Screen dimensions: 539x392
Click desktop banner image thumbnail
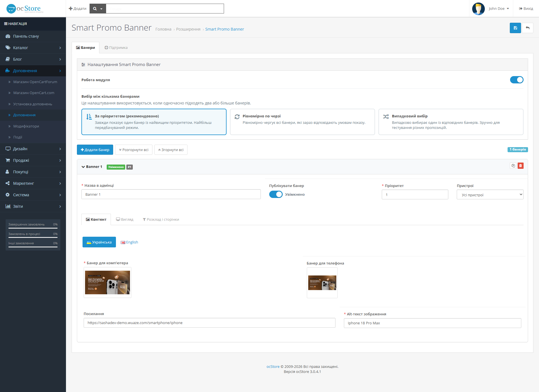pyautogui.click(x=108, y=282)
